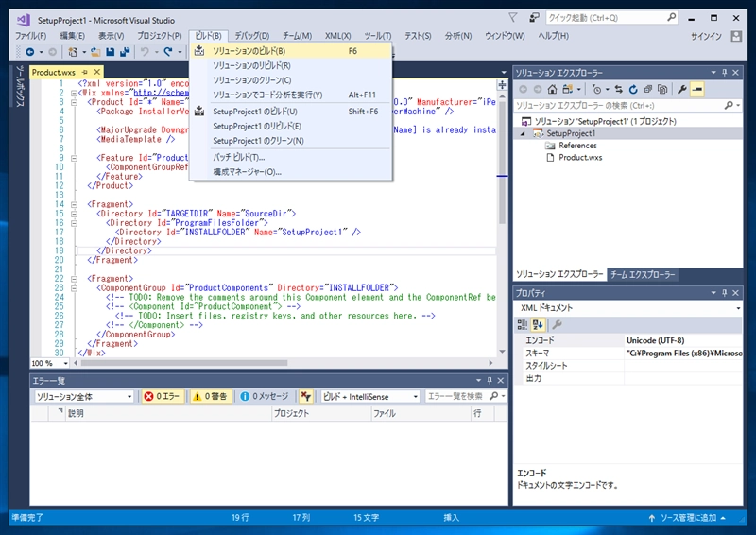Toggle the highlighted Preview Selected Items button

pyautogui.click(x=697, y=89)
